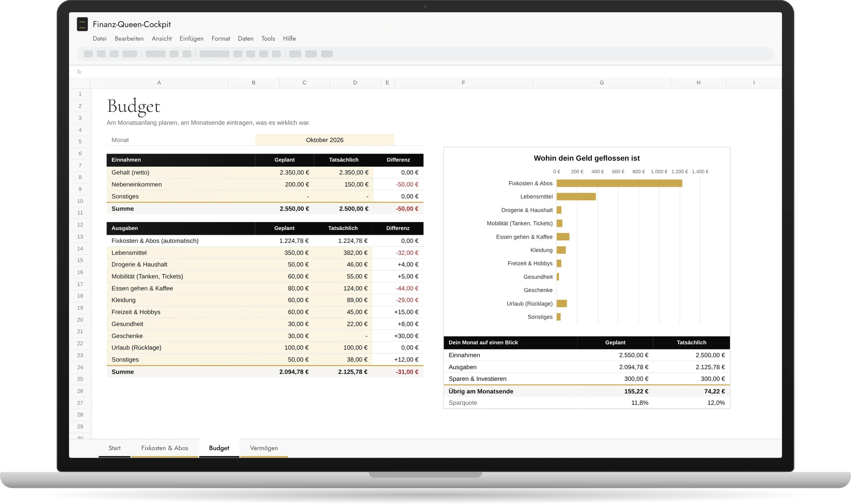Open the Daten menu
The image size is (851, 504).
tap(246, 39)
